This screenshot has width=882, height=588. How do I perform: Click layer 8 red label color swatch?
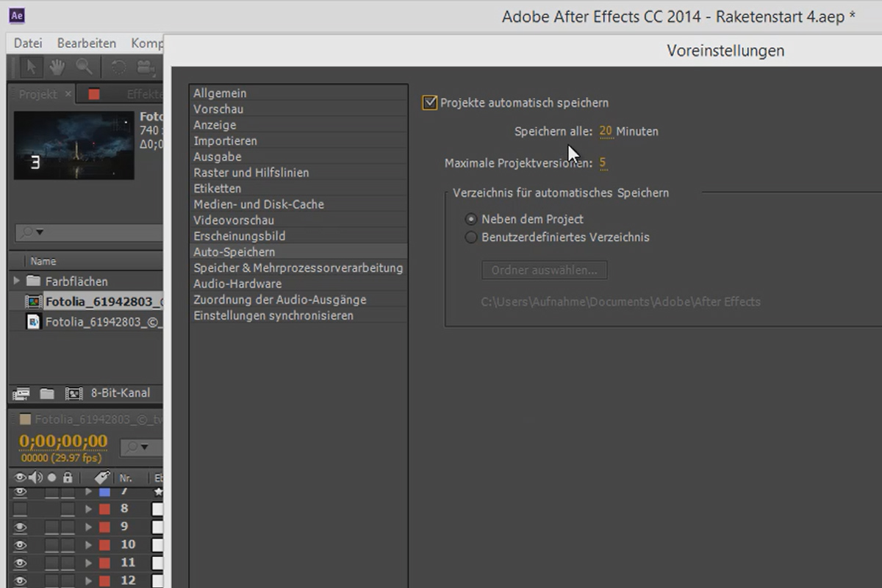(104, 509)
